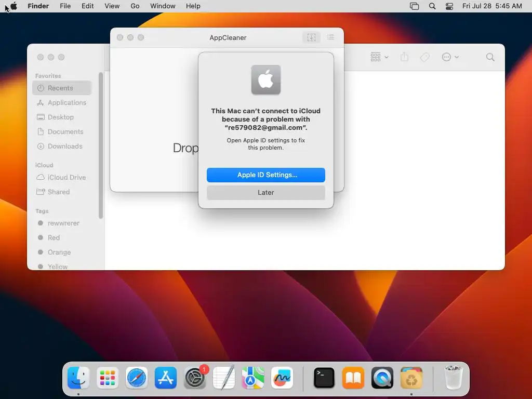Open the Help menu
Viewport: 532px width, 399px height.
[x=193, y=6]
